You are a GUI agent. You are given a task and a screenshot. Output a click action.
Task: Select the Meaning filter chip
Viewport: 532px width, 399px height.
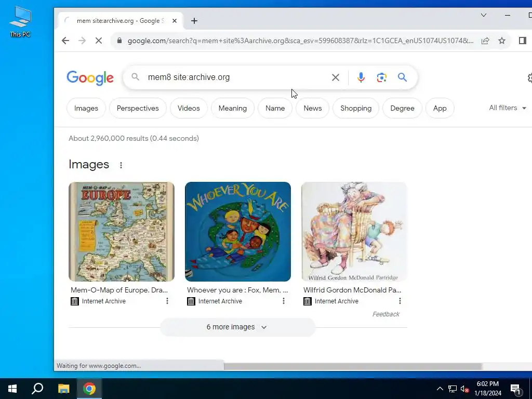pos(233,108)
